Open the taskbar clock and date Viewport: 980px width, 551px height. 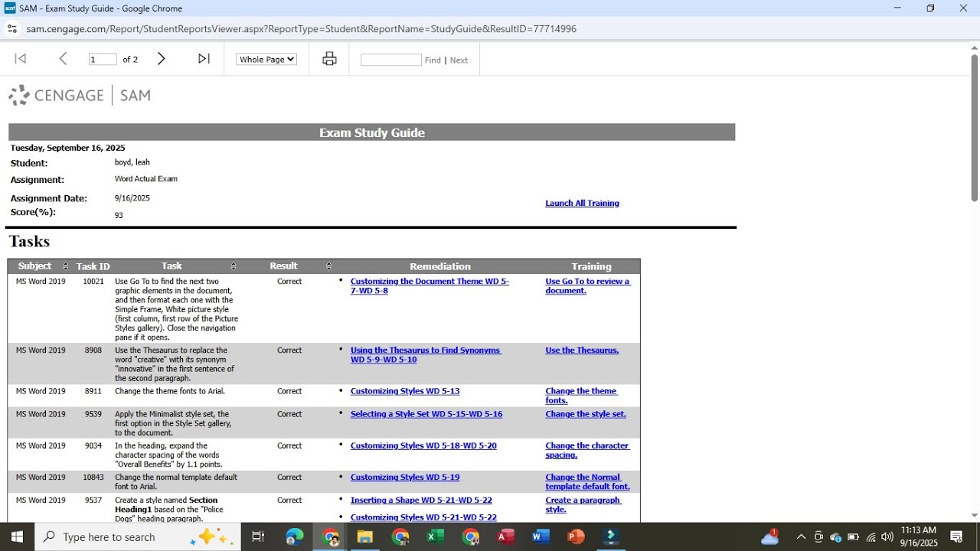point(919,536)
